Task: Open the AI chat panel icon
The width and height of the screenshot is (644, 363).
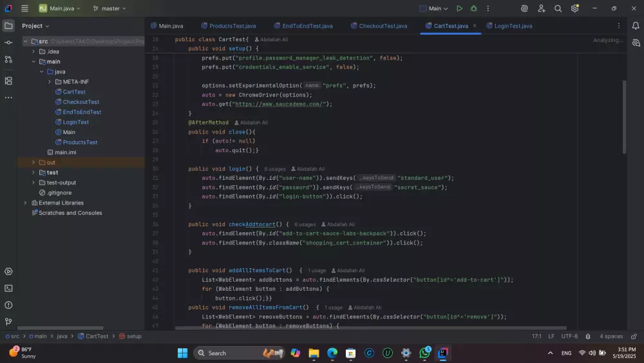Action: 636,43
